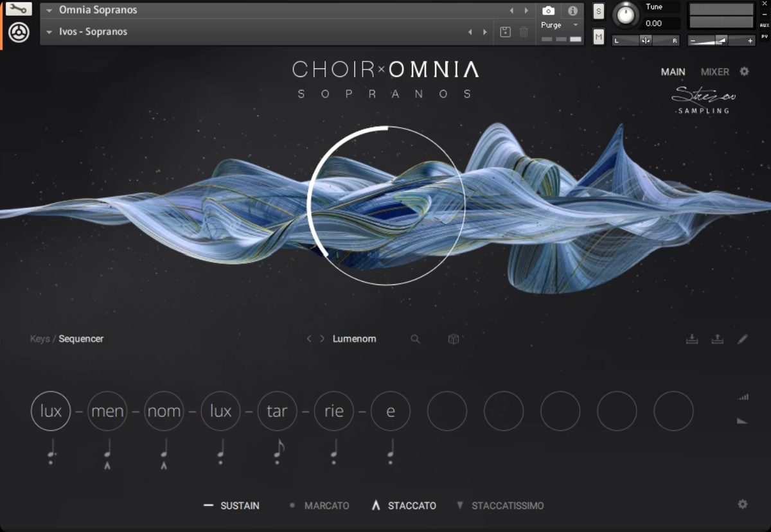The image size is (771, 532).
Task: Click the Tune value field showing 0.00
Action: pos(662,23)
